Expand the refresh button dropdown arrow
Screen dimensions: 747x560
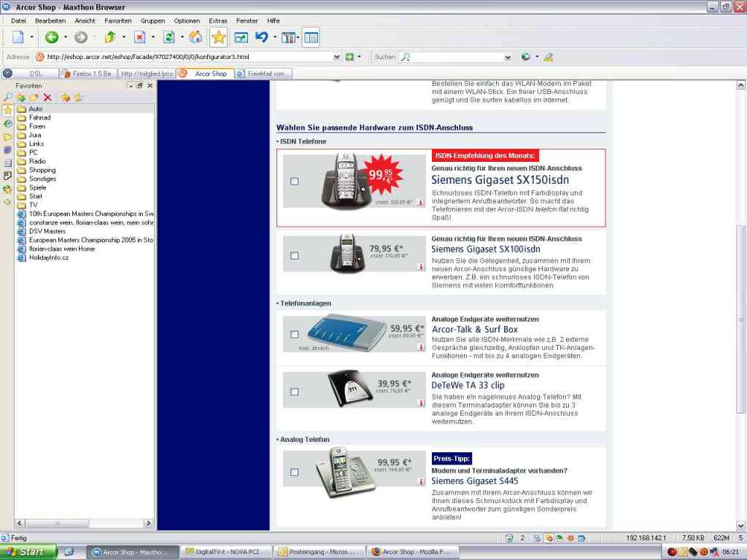coord(182,37)
